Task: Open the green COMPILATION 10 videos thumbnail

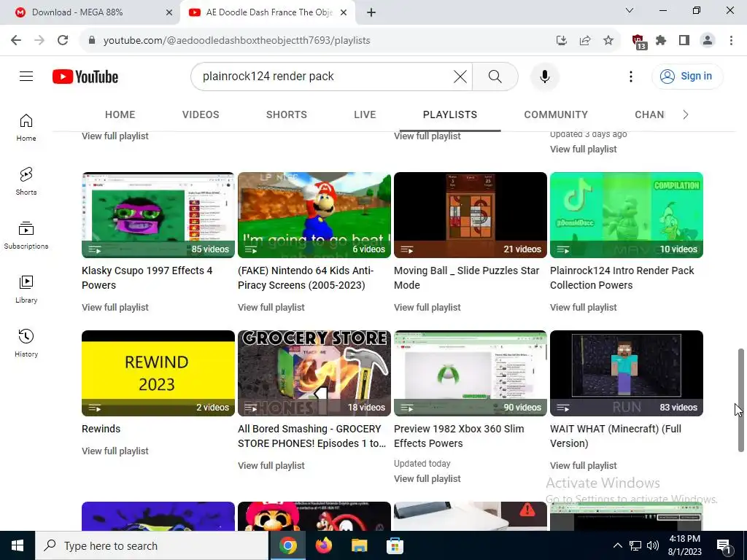Action: pyautogui.click(x=627, y=215)
